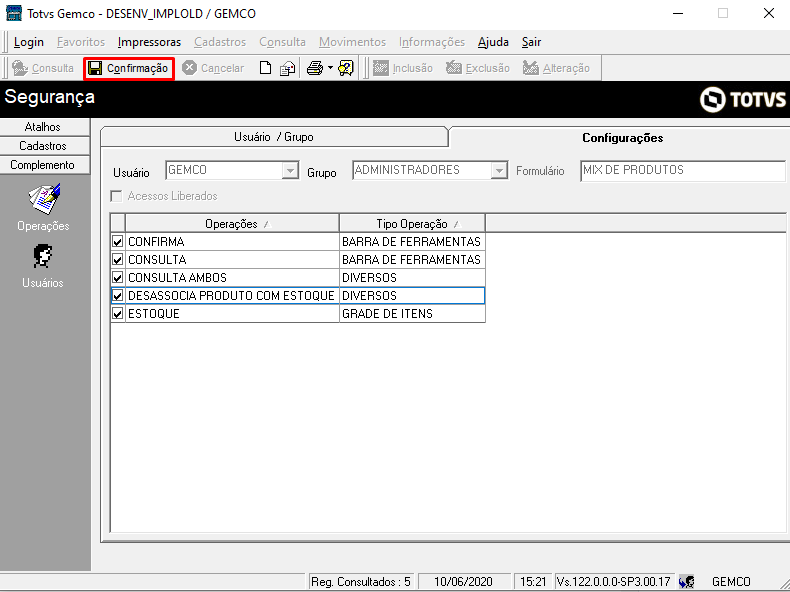Click the properties sheet icon beside new document
Image resolution: width=790 pixels, height=592 pixels.
[288, 68]
